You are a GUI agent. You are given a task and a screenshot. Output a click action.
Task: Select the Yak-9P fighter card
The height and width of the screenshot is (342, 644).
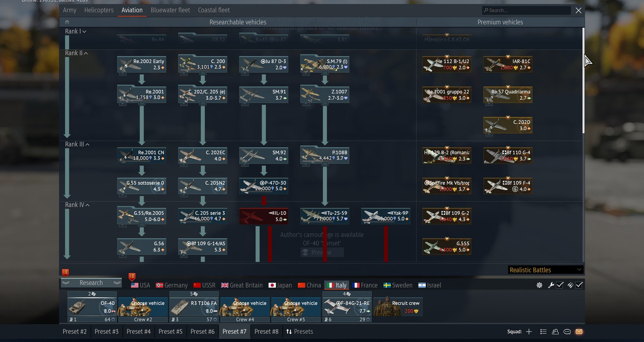[x=385, y=216]
